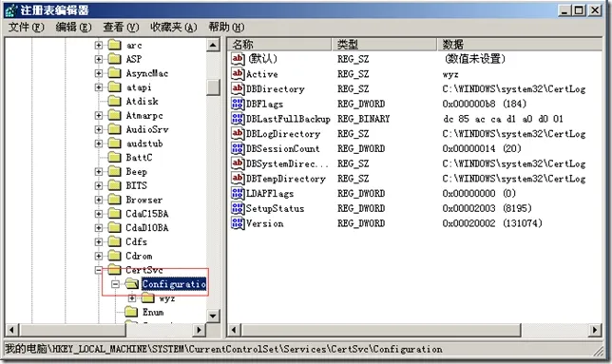Select the Cdfs tree key
The width and height of the screenshot is (612, 364).
point(136,242)
